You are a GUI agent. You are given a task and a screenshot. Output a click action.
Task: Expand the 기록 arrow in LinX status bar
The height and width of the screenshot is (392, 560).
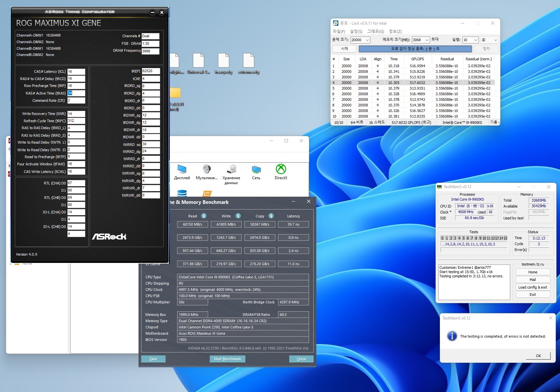coord(499,123)
